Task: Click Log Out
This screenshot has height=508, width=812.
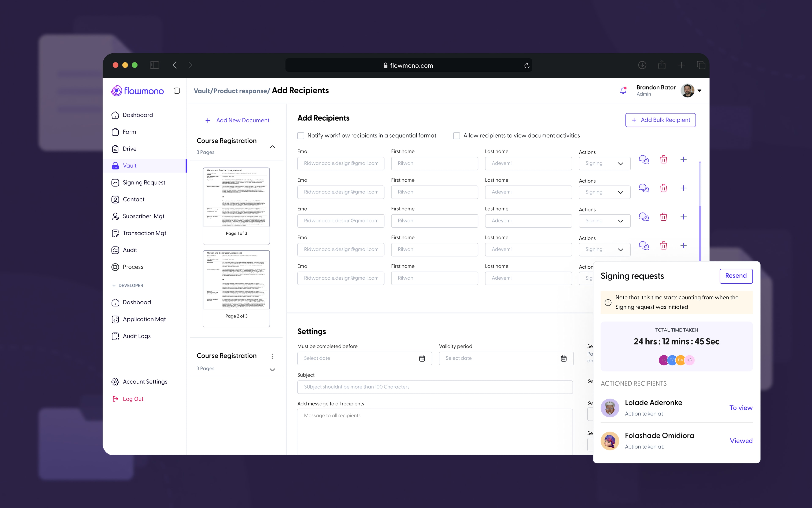Action: [128, 399]
